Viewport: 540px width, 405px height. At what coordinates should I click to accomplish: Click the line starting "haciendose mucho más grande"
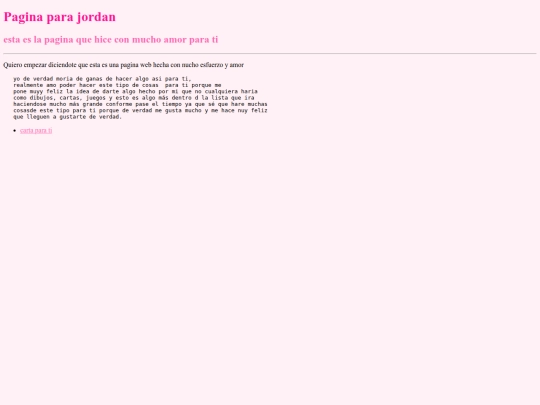(x=140, y=104)
